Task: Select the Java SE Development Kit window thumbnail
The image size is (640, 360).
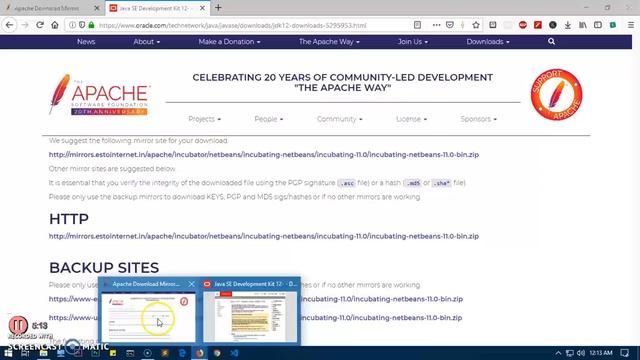Action: (x=250, y=317)
